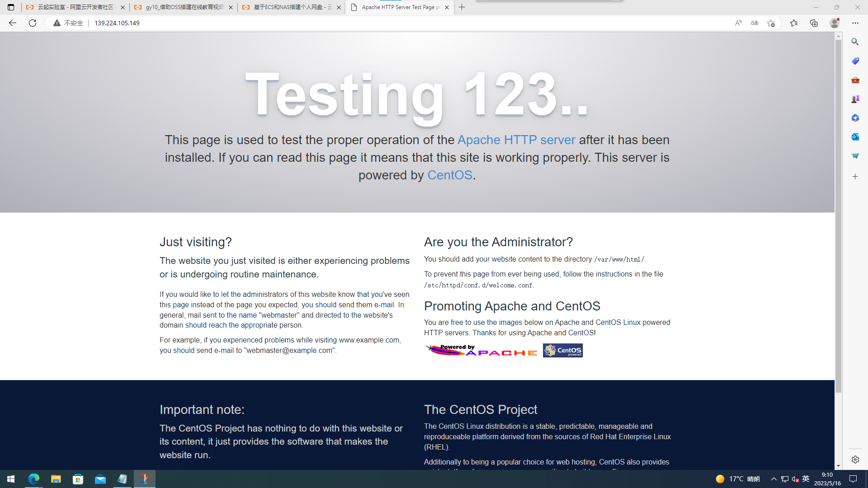
Task: Go back with the Back arrow
Action: click(12, 23)
